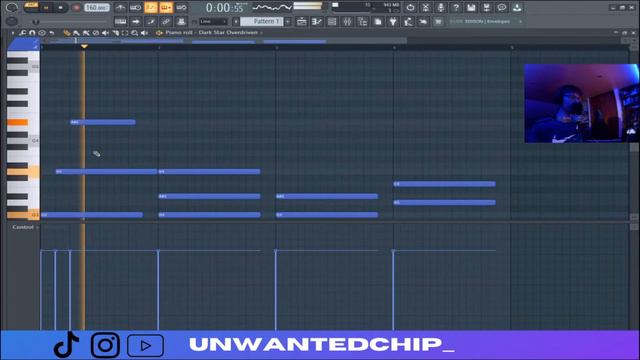
Task: Select the Zoom magnifier tool
Action: (x=135, y=33)
